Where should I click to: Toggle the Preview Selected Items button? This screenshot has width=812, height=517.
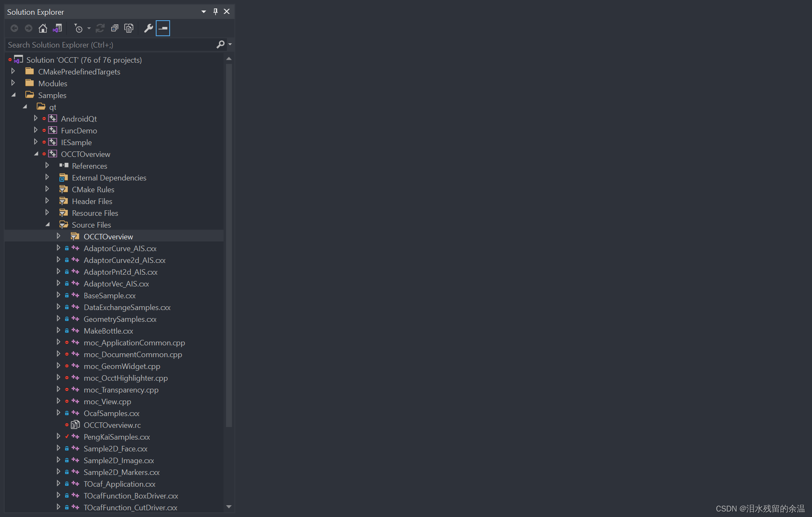[163, 28]
